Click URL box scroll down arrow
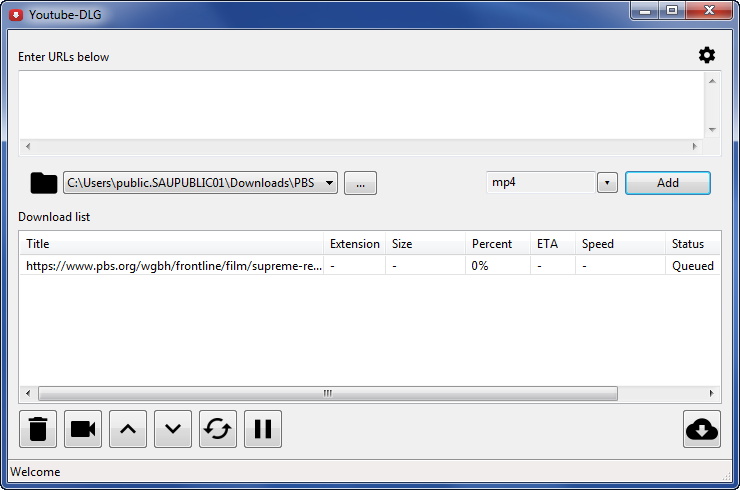Viewport: 740px width, 490px height. pyautogui.click(x=712, y=129)
